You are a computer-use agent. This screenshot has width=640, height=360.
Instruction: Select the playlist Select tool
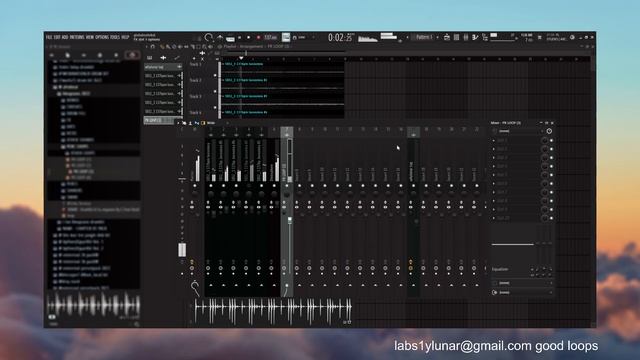click(x=198, y=47)
